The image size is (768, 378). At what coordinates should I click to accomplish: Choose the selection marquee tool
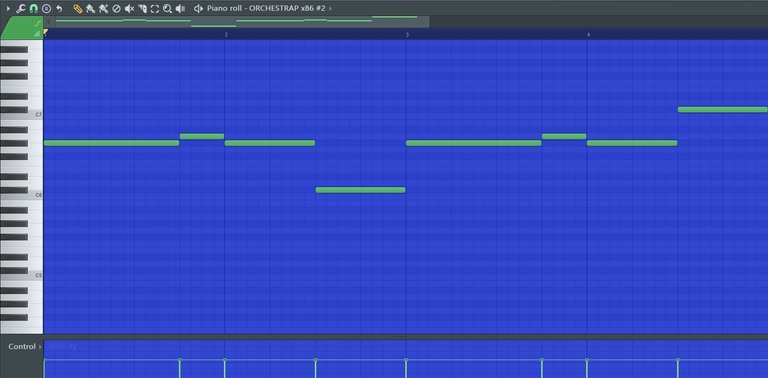click(155, 8)
